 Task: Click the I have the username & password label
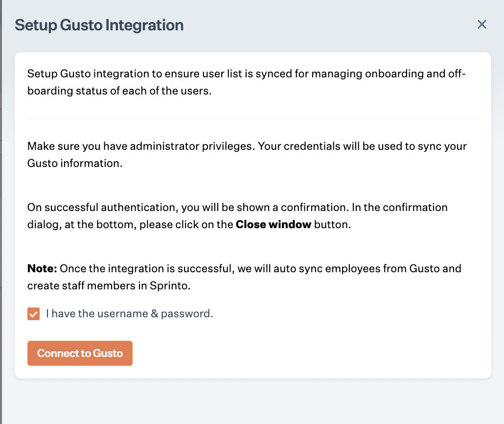click(130, 314)
